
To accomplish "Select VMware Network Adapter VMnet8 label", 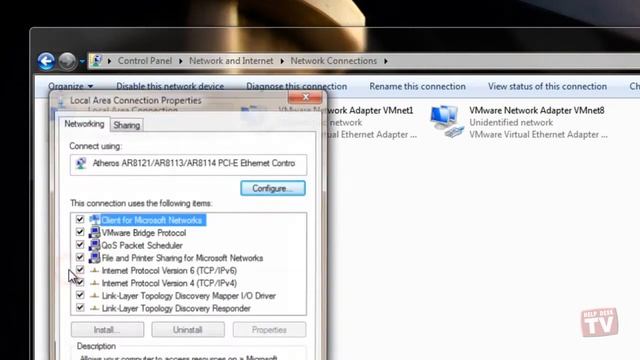I will [x=536, y=110].
